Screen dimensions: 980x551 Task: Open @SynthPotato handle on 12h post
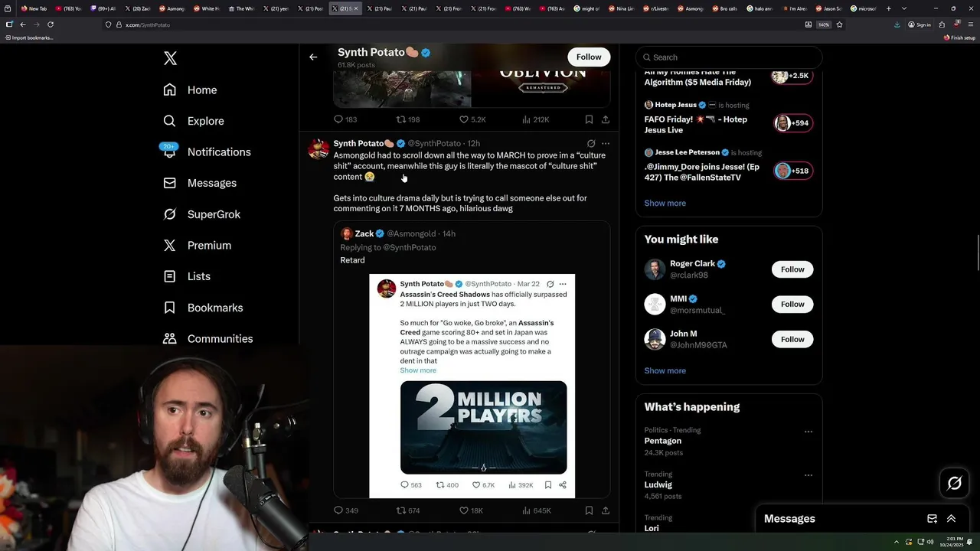[x=434, y=143]
